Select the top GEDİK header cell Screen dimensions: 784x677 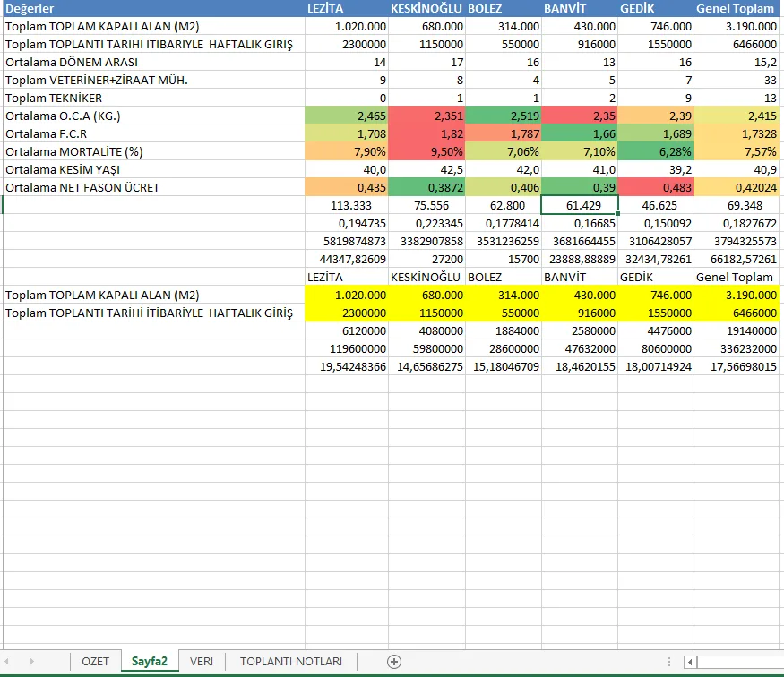[x=656, y=8]
